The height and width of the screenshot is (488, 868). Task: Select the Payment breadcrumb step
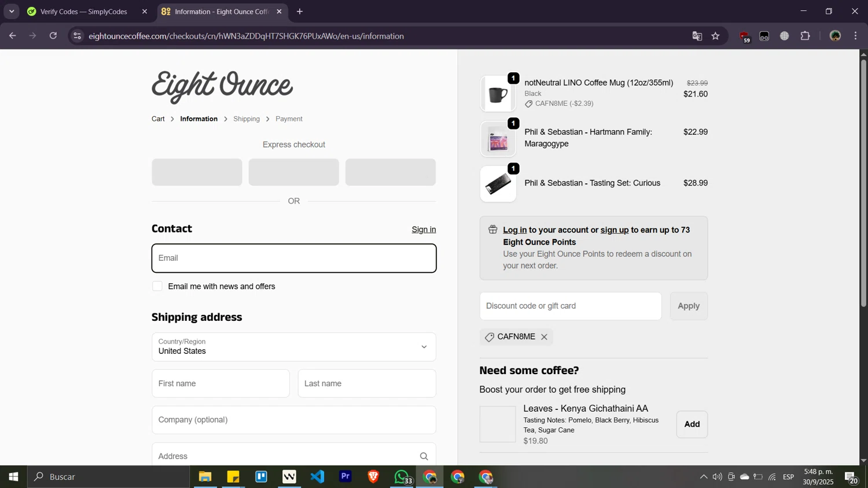point(289,119)
